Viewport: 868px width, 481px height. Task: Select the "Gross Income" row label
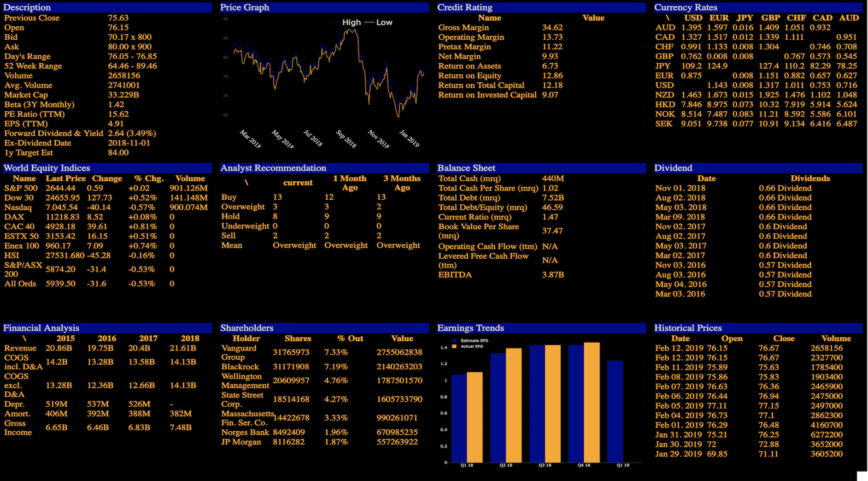tap(18, 428)
